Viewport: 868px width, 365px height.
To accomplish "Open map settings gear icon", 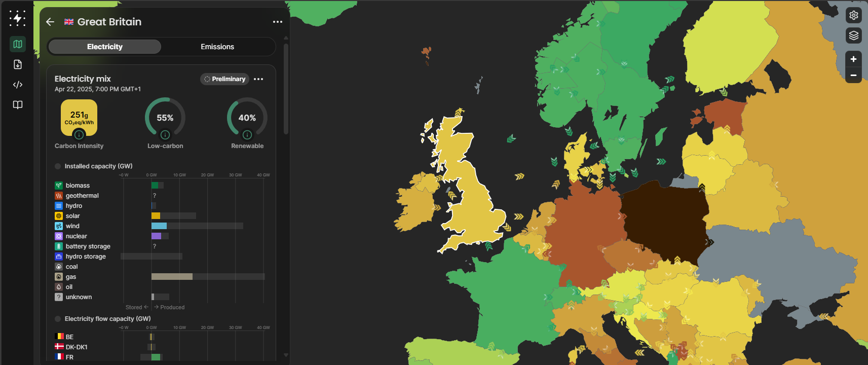I will pos(853,15).
